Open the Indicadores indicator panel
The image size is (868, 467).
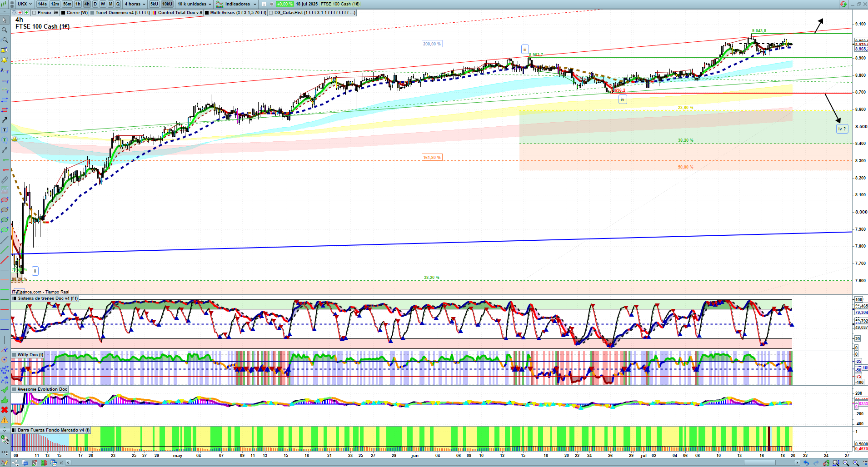pos(237,4)
